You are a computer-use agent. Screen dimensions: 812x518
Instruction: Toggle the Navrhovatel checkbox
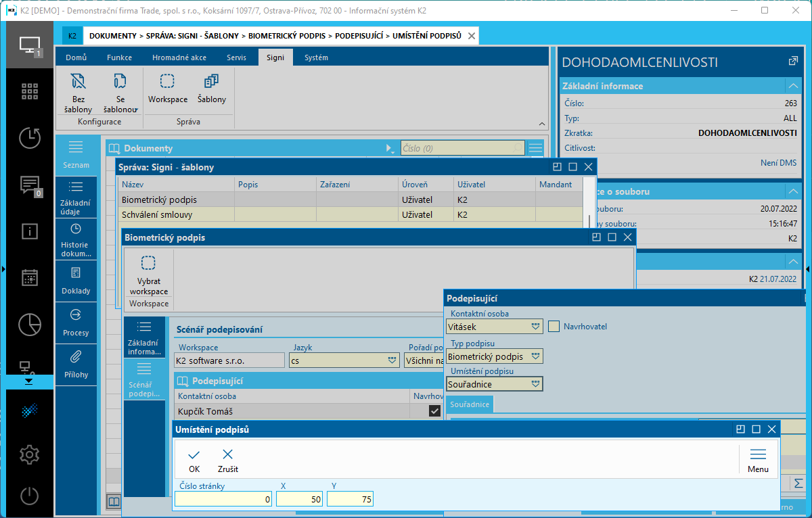[554, 326]
